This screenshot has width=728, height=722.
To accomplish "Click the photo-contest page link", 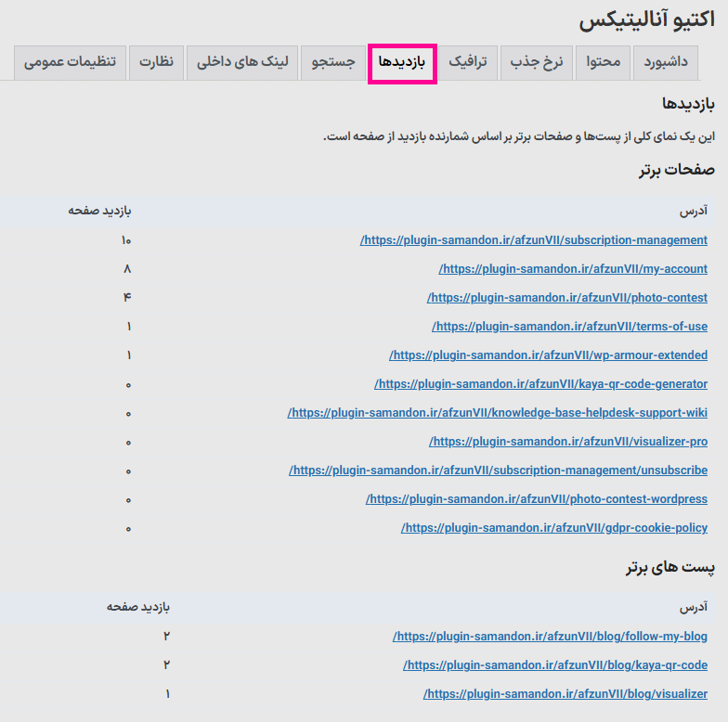I will coord(567,298).
